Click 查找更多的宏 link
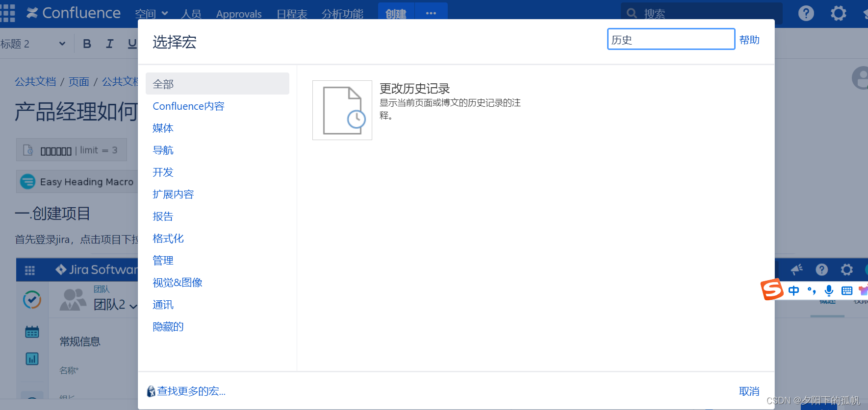Screen dimensions: 868x410 pos(191,391)
